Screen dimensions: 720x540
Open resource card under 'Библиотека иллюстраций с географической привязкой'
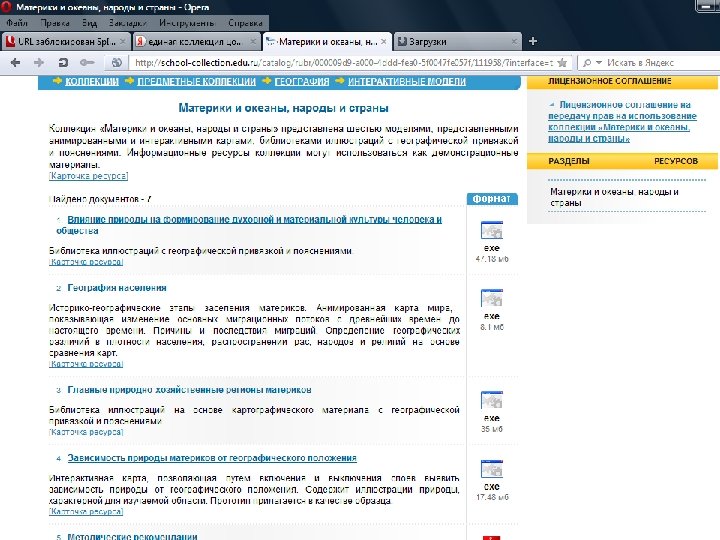86,262
